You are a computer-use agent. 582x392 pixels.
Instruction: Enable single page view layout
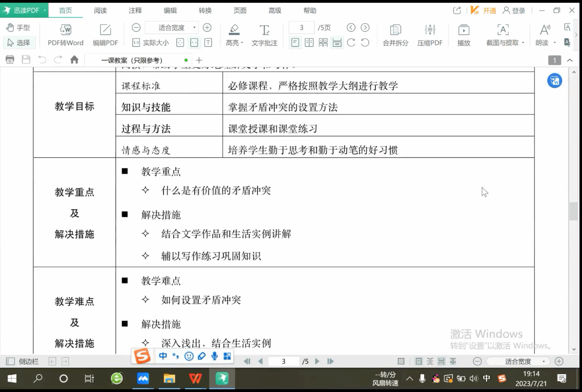[295, 43]
